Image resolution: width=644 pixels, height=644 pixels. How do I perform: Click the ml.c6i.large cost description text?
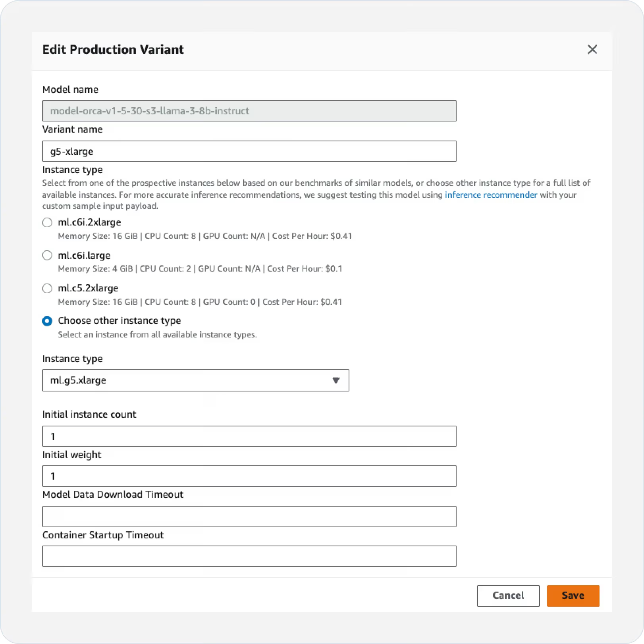[x=200, y=269]
